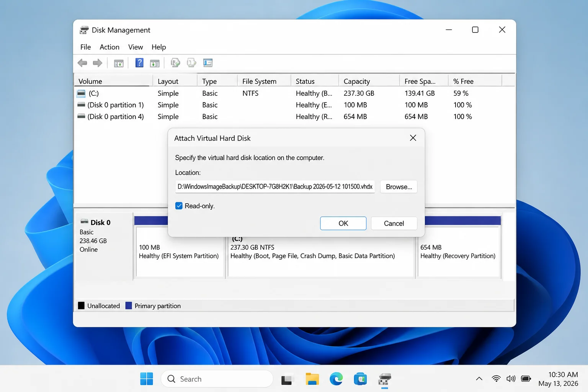
Task: Select the Disk 0 partition 1 drive icon
Action: click(x=81, y=105)
